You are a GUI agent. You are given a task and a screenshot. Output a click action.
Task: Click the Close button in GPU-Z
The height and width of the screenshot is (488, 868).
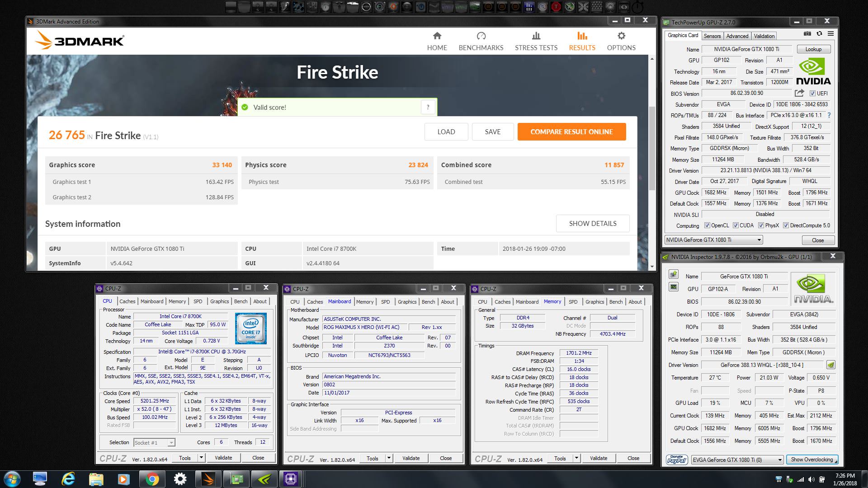(817, 240)
